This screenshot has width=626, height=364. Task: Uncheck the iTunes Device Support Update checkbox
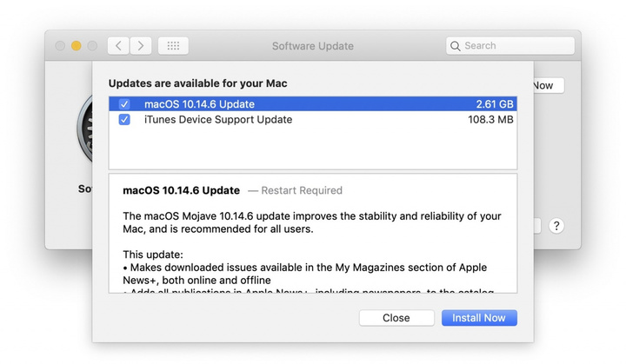124,120
